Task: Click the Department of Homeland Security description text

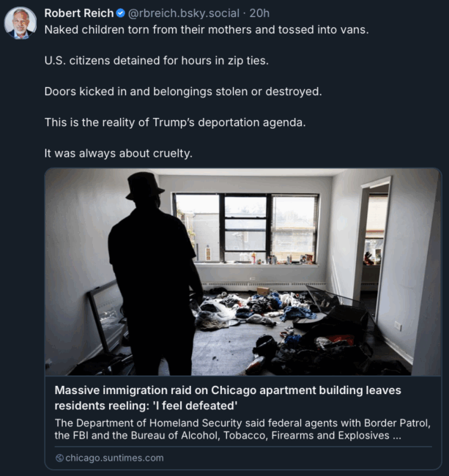Action: (242, 429)
